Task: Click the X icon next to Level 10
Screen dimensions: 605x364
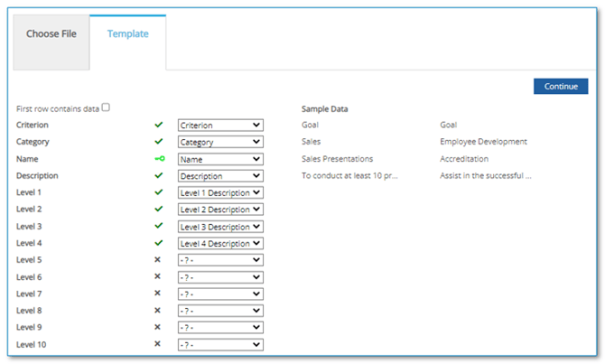Action: (x=157, y=344)
